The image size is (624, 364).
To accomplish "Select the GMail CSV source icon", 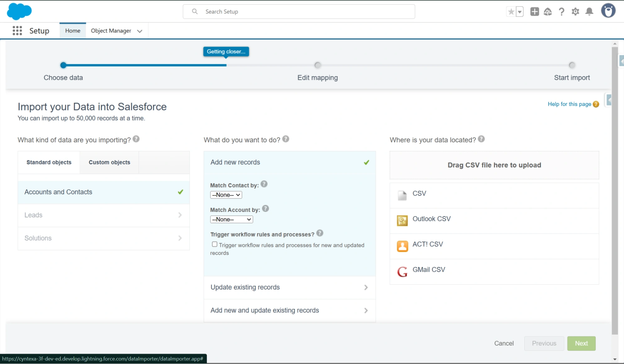I will pyautogui.click(x=402, y=272).
